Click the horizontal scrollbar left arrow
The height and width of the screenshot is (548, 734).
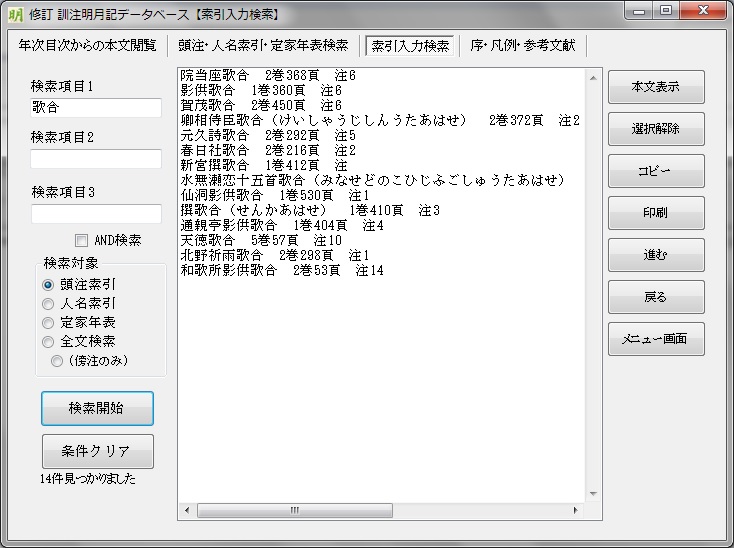click(x=187, y=510)
